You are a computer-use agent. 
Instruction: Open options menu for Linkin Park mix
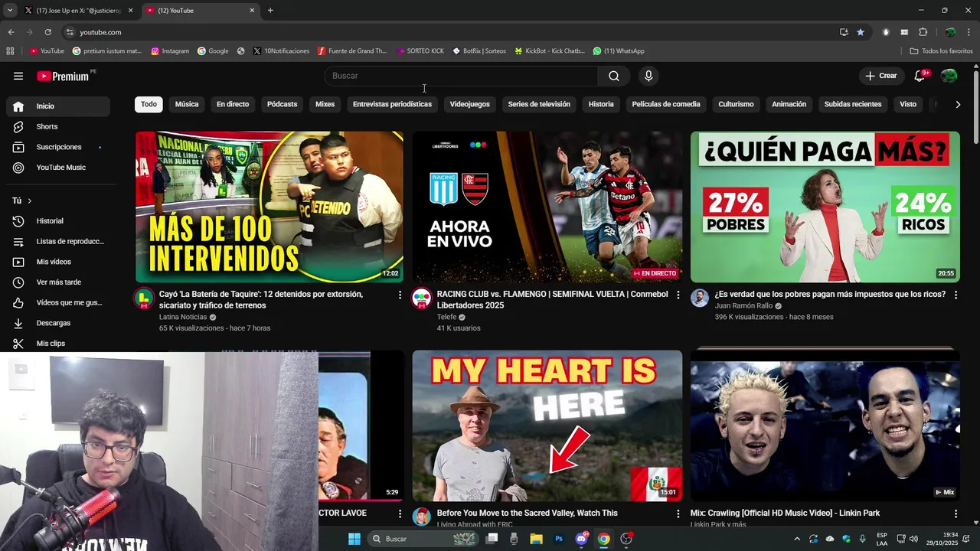click(955, 514)
